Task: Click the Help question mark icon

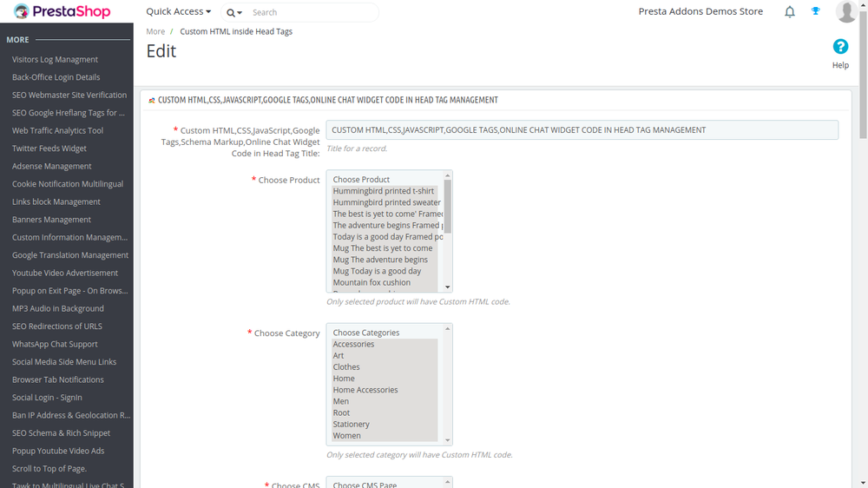Action: [x=840, y=47]
